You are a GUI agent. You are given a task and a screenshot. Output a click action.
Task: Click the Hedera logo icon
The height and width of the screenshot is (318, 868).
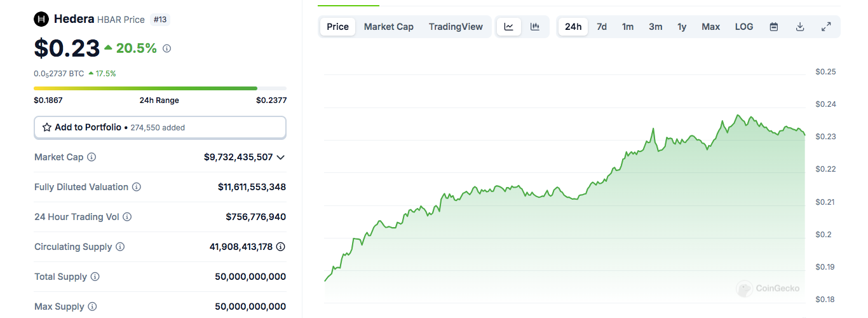(x=41, y=19)
